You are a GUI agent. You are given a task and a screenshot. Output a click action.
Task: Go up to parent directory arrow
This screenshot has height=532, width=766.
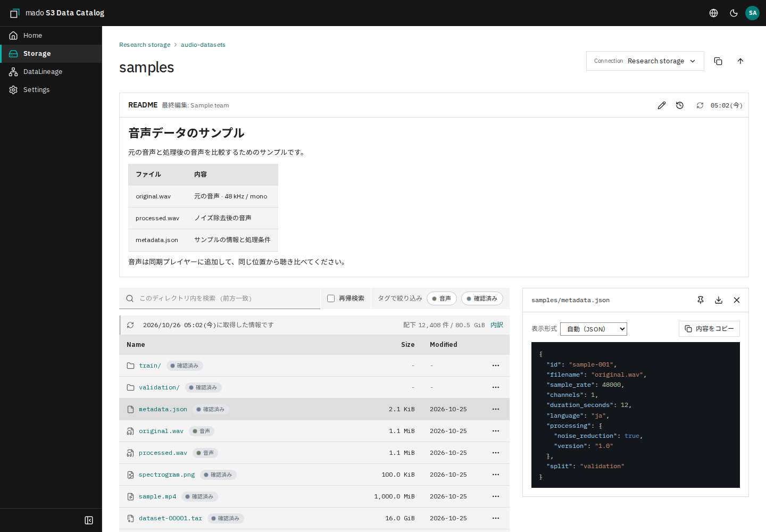740,61
